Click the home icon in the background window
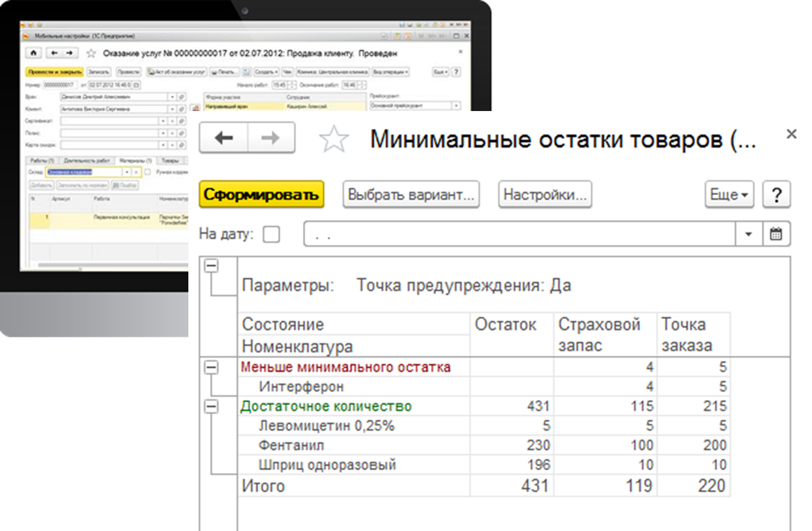 (x=33, y=53)
